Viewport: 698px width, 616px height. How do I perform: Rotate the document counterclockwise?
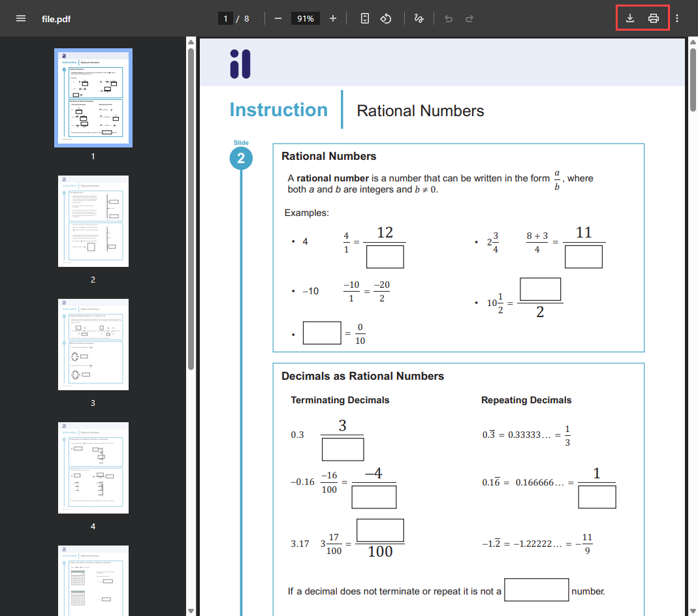pos(385,19)
